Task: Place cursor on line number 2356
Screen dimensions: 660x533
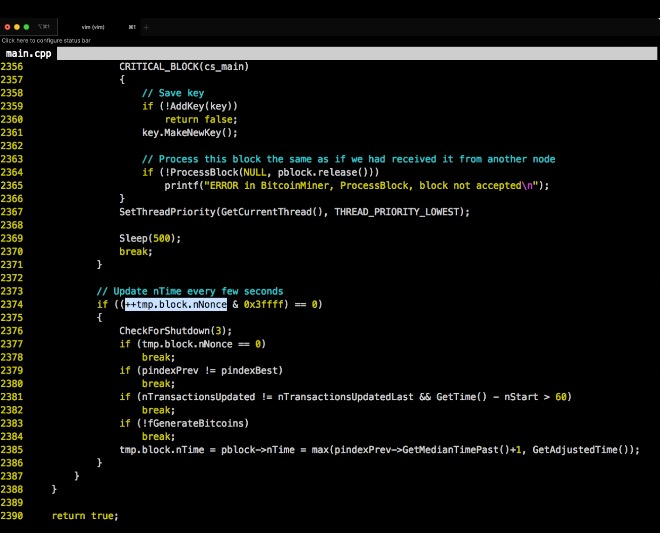Action: click(12, 66)
